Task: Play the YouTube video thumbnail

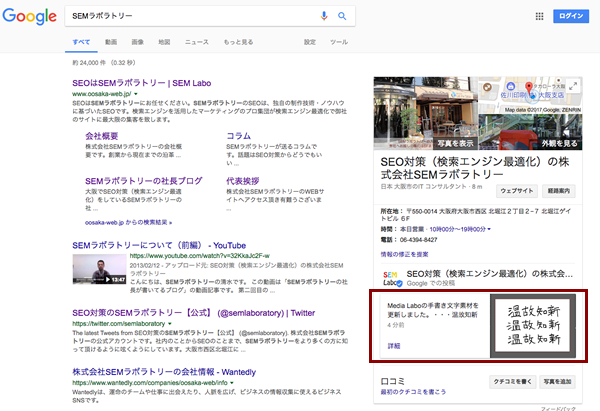Action: [99, 269]
